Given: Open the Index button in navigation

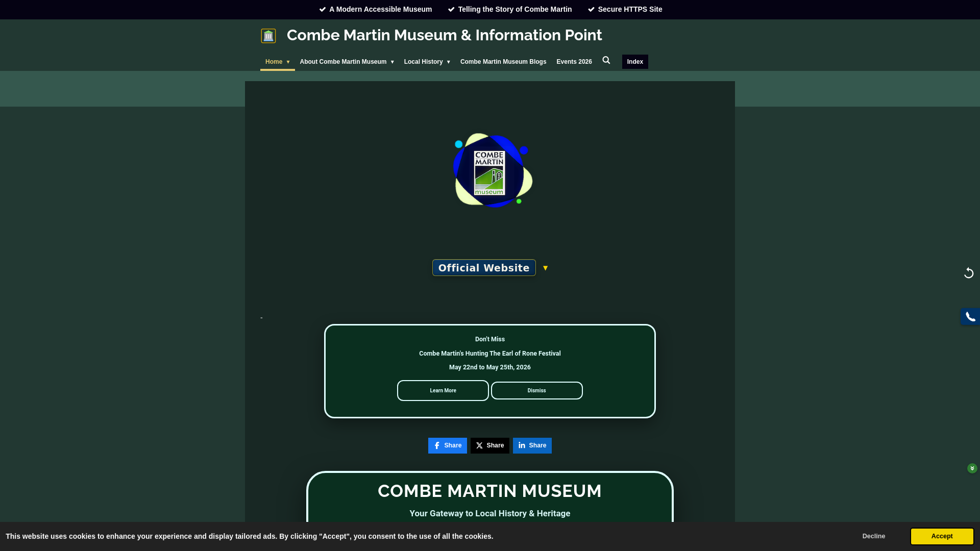Looking at the screenshot, I should pyautogui.click(x=635, y=62).
